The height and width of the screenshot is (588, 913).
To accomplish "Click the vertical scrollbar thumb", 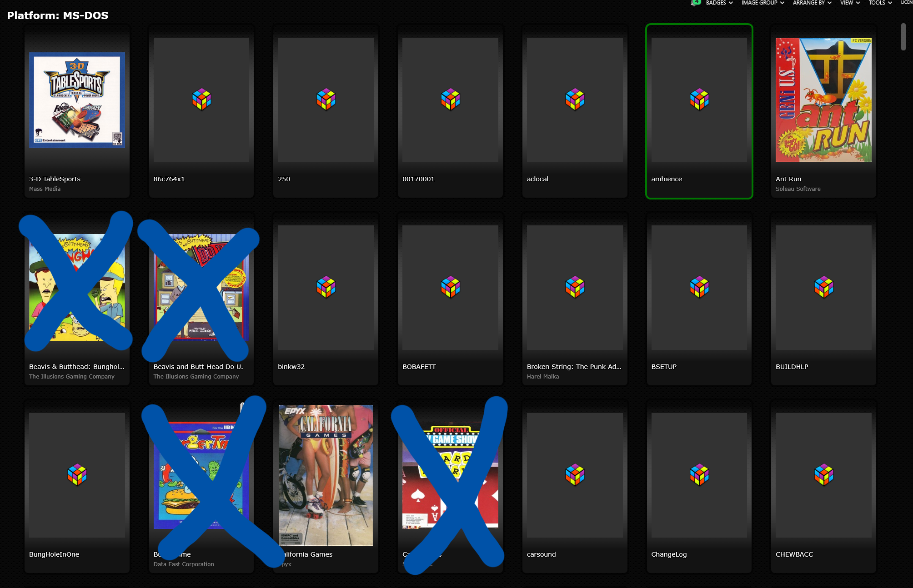I will pos(903,36).
